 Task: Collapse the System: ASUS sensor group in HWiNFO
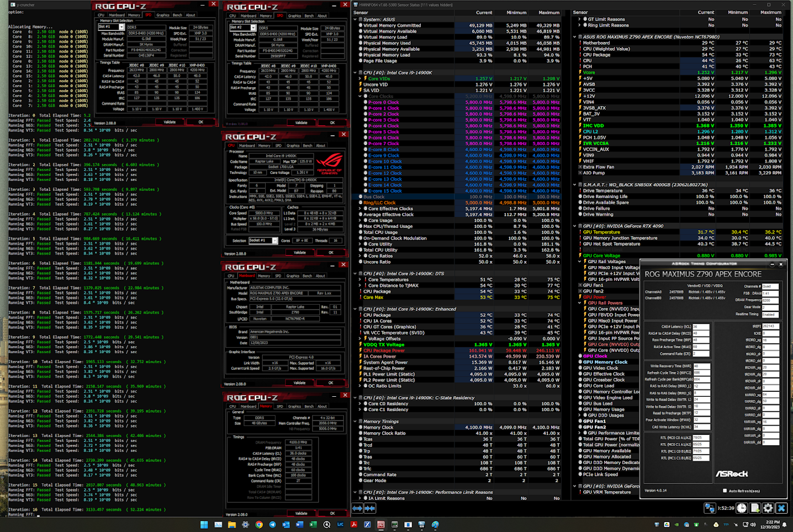pos(355,19)
